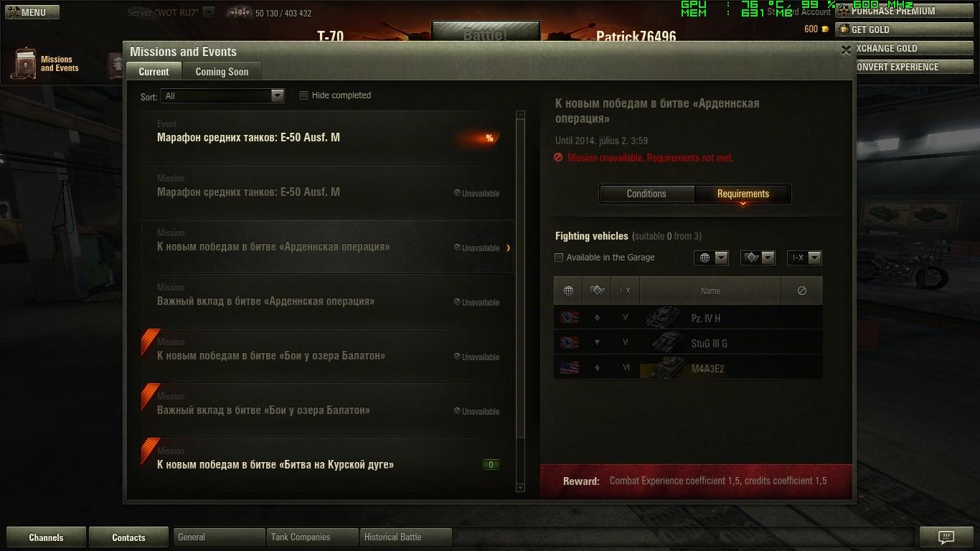Open the Missions and Events briefcase icon

click(24, 64)
